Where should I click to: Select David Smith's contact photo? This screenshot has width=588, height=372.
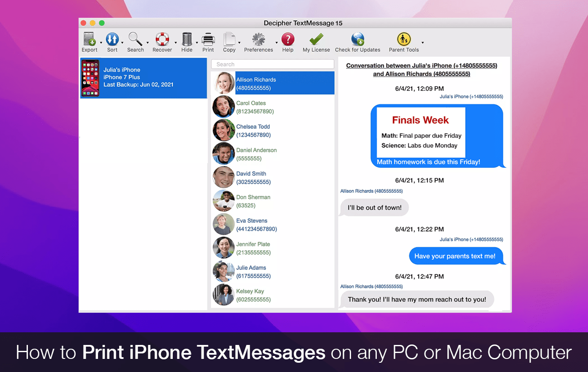pos(223,177)
